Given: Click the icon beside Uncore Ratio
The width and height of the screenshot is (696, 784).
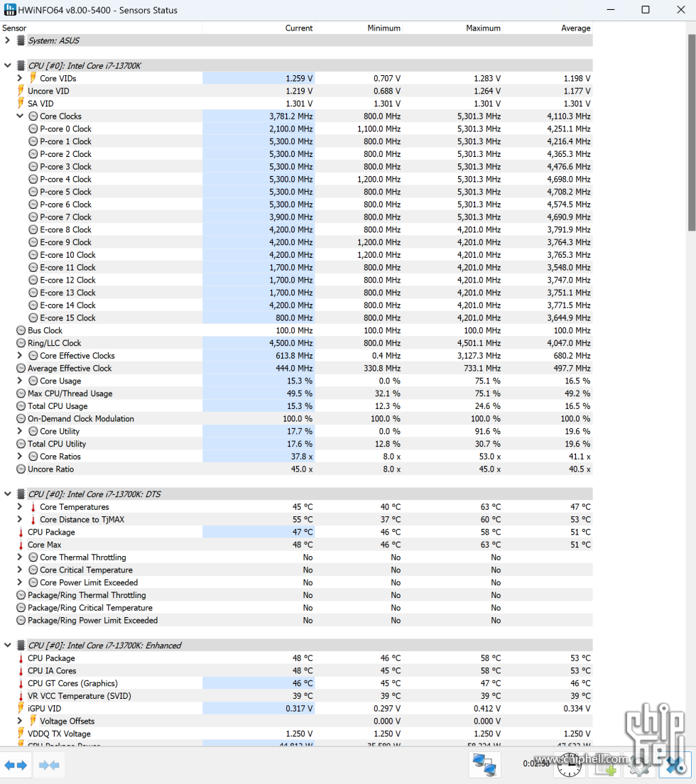Looking at the screenshot, I should point(21,469).
